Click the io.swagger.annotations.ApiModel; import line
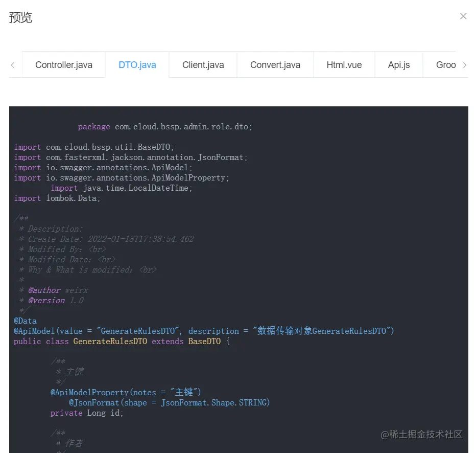This screenshot has height=453, width=476. [103, 168]
